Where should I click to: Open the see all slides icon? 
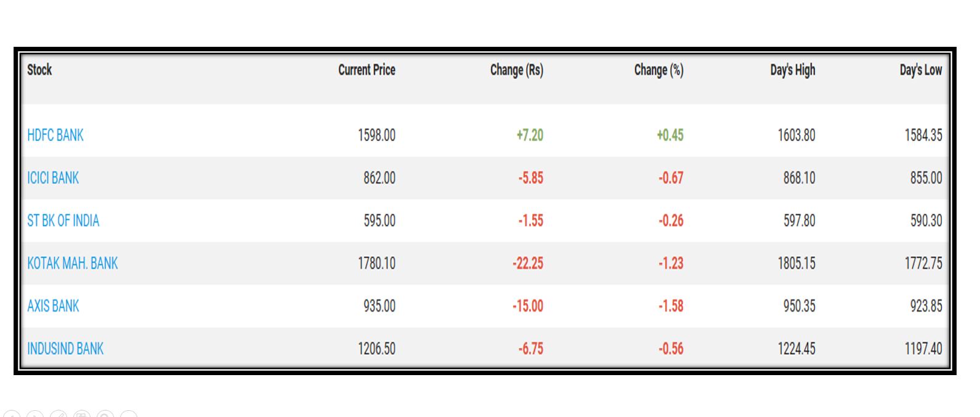[82, 415]
